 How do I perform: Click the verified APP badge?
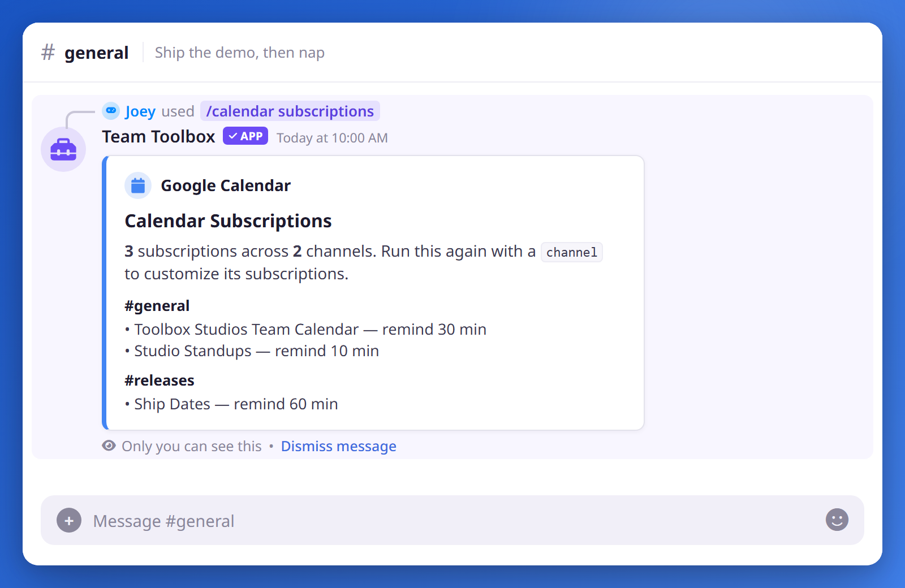point(245,136)
